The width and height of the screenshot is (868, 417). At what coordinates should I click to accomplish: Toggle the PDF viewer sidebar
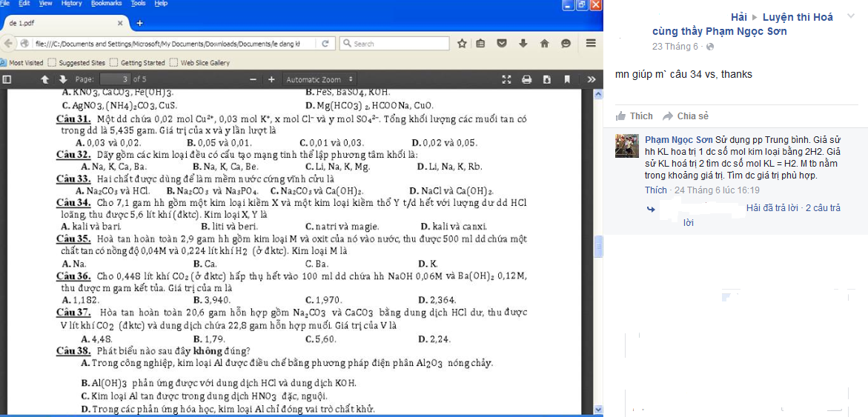7,80
